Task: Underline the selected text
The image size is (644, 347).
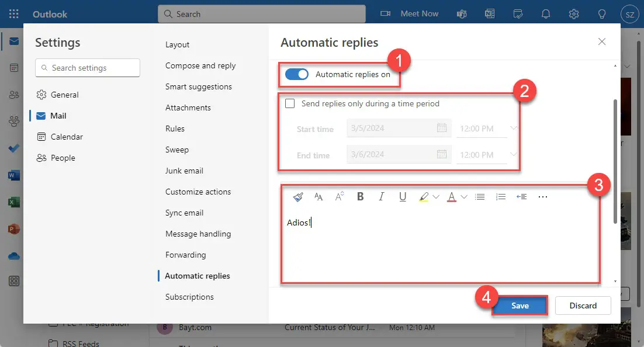Action: (402, 196)
